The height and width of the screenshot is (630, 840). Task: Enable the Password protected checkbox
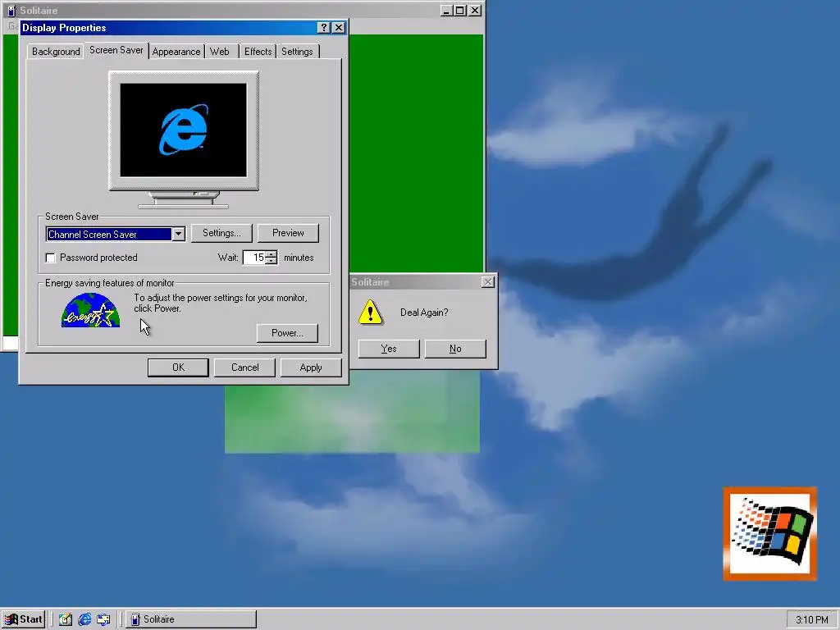[50, 258]
